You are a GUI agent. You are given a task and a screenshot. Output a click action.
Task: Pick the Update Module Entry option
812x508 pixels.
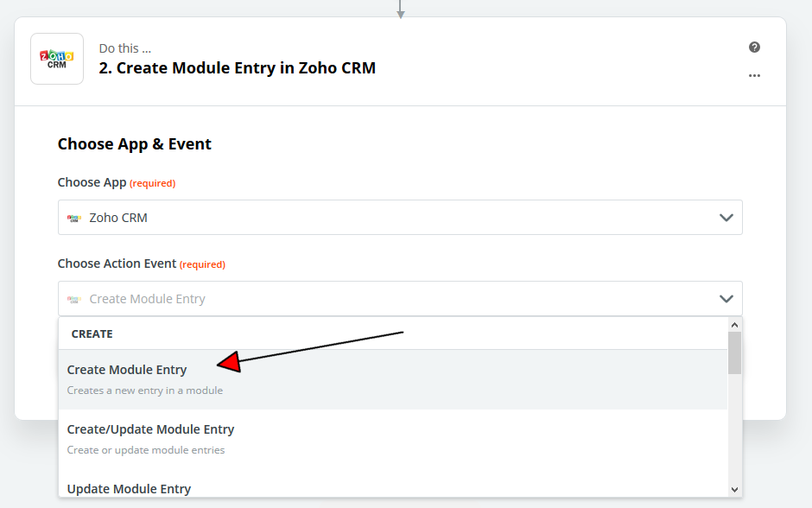(129, 489)
